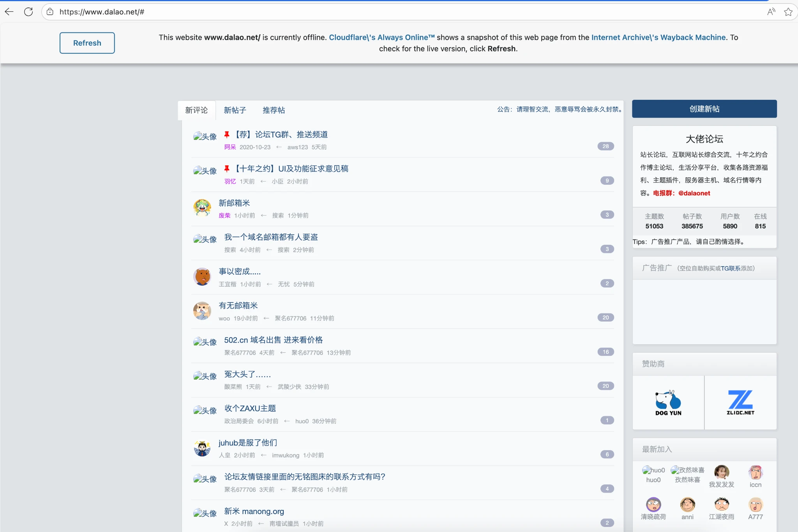This screenshot has height=532, width=798.
Task: Open the 新邮箱米 thread
Action: pyautogui.click(x=234, y=203)
